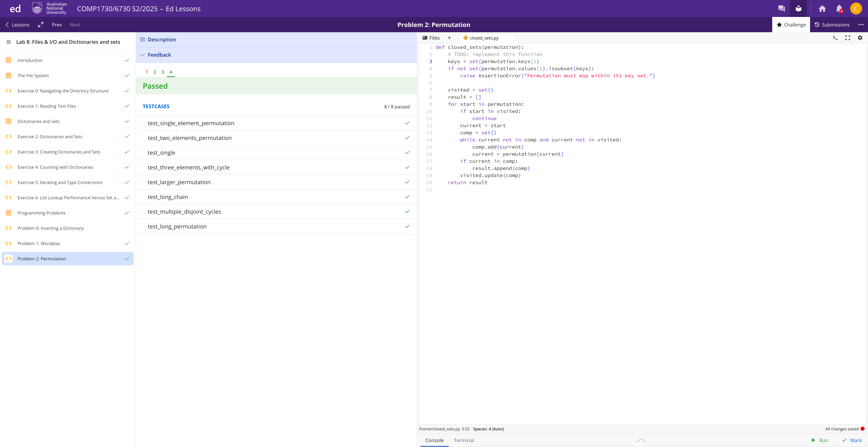Image resolution: width=868 pixels, height=447 pixels.
Task: Open the lessons book icon in header
Action: click(x=798, y=9)
